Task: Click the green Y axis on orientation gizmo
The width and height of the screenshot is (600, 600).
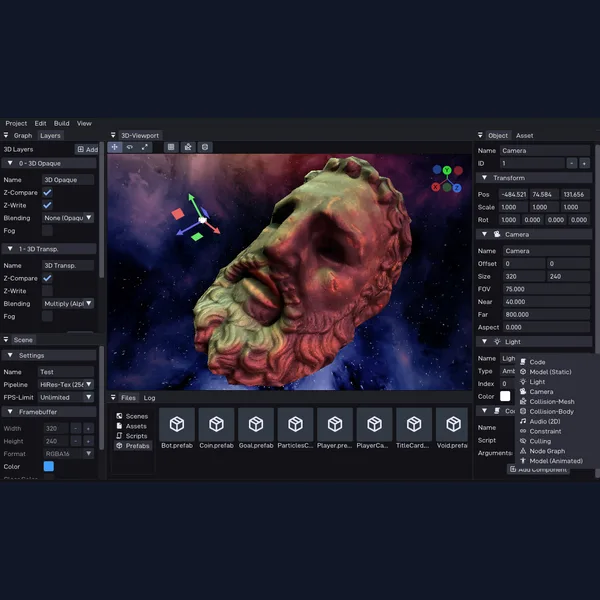Action: tap(447, 170)
